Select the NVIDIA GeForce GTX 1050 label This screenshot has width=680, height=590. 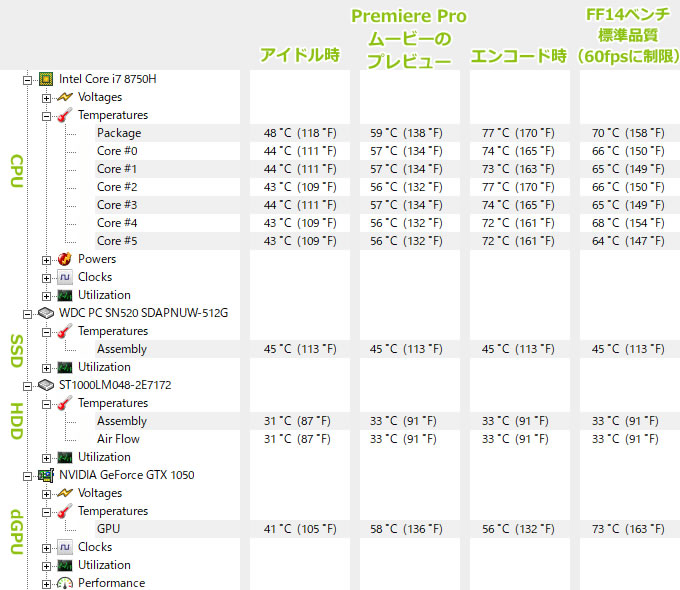(127, 475)
